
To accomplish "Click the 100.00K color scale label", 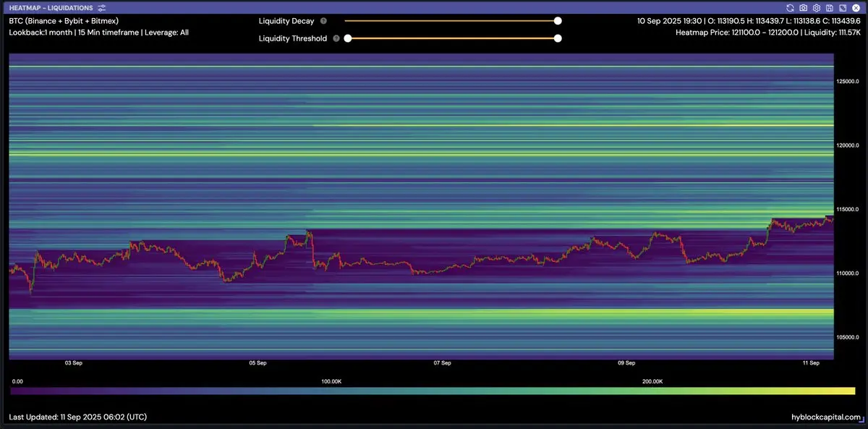I will pos(331,381).
